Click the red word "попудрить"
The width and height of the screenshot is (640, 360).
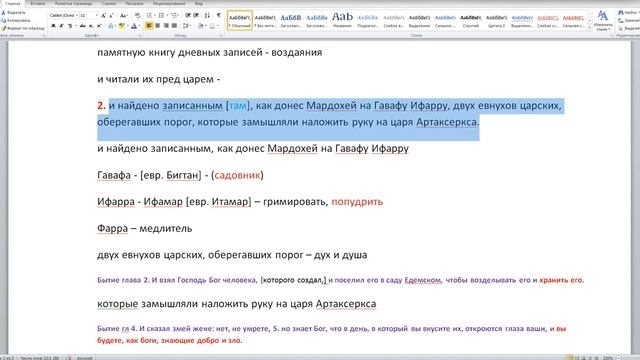click(357, 202)
